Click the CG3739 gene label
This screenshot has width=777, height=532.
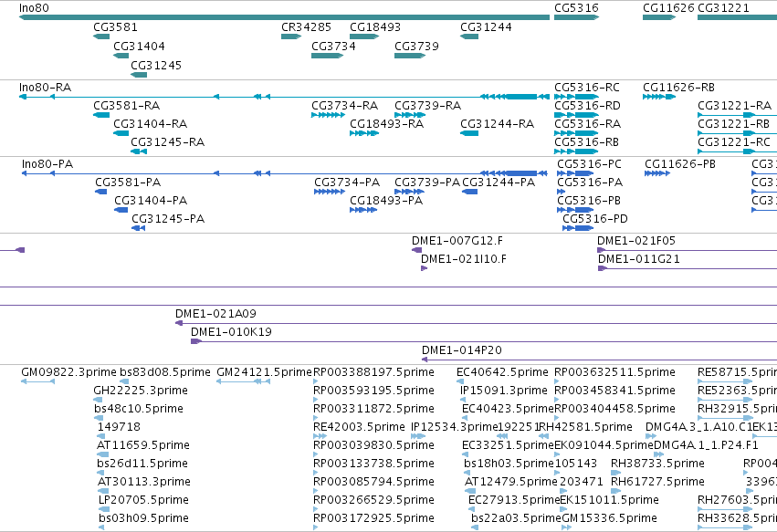coord(416,46)
